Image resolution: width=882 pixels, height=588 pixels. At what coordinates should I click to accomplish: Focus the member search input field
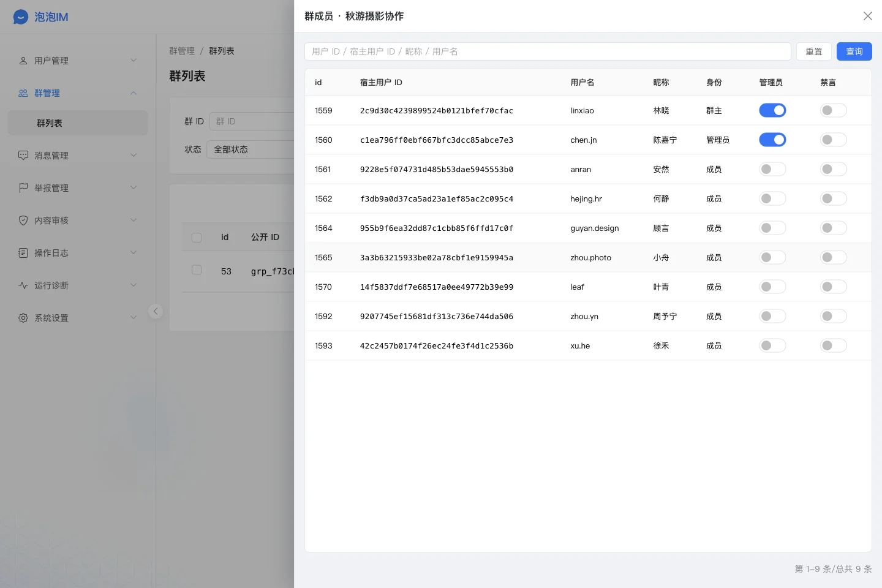(x=548, y=51)
